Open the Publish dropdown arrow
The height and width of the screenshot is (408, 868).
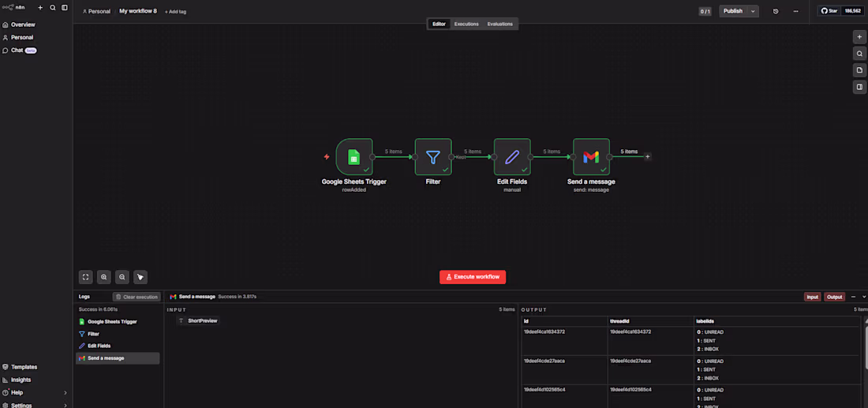(x=753, y=11)
